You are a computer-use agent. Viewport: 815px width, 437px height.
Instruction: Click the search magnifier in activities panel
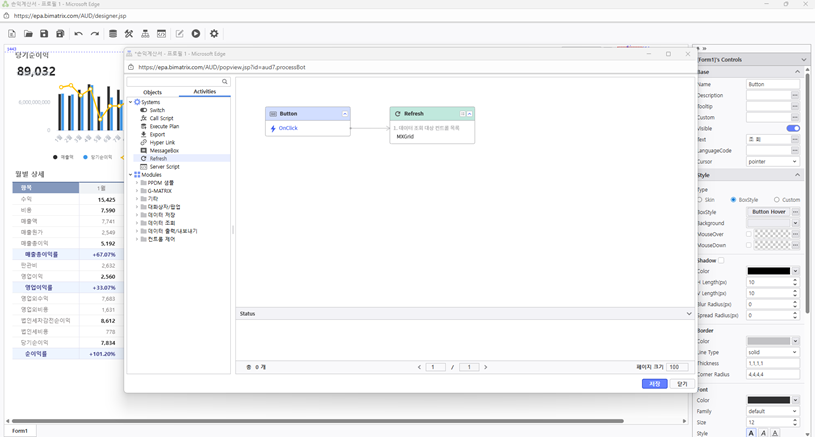(x=225, y=82)
